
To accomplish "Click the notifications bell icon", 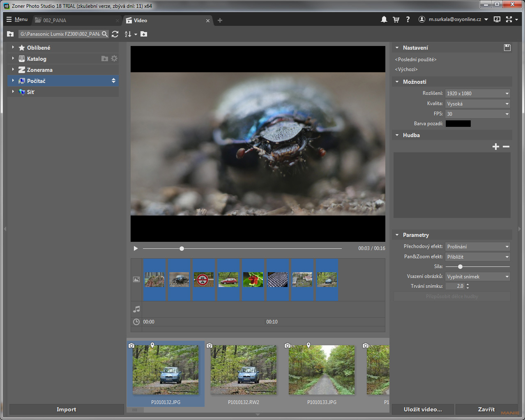I will pyautogui.click(x=384, y=20).
